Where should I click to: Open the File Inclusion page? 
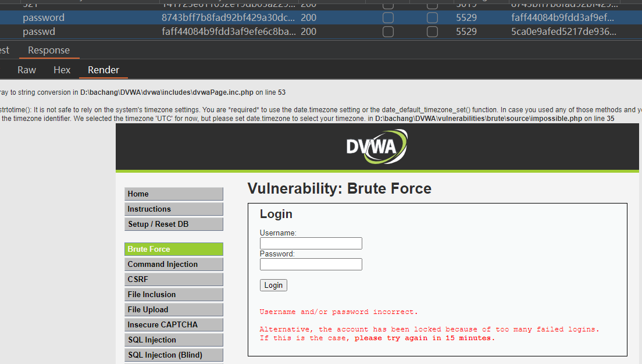pyautogui.click(x=174, y=295)
